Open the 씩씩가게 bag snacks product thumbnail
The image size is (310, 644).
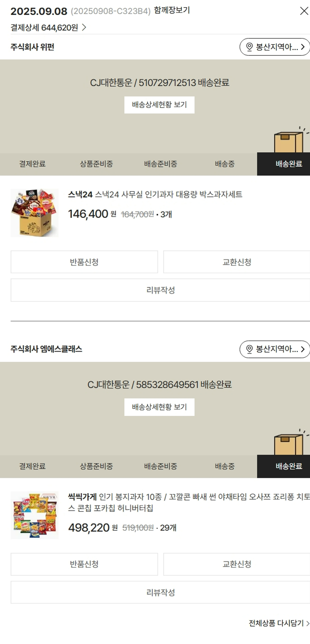coord(35,515)
